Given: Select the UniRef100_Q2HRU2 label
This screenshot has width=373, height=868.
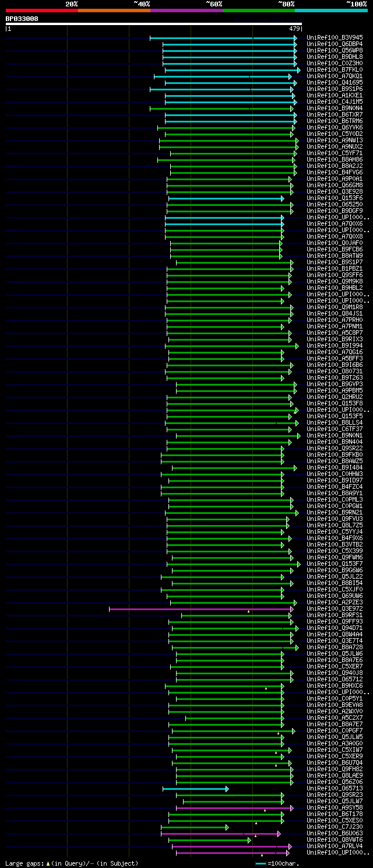Looking at the screenshot, I should 335,397.
